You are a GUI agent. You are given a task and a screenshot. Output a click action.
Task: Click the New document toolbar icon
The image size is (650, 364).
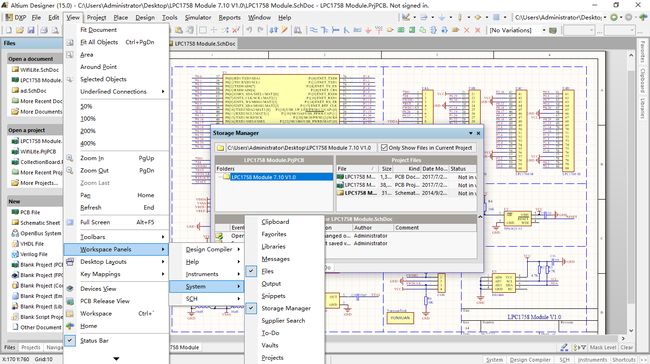pos(8,30)
